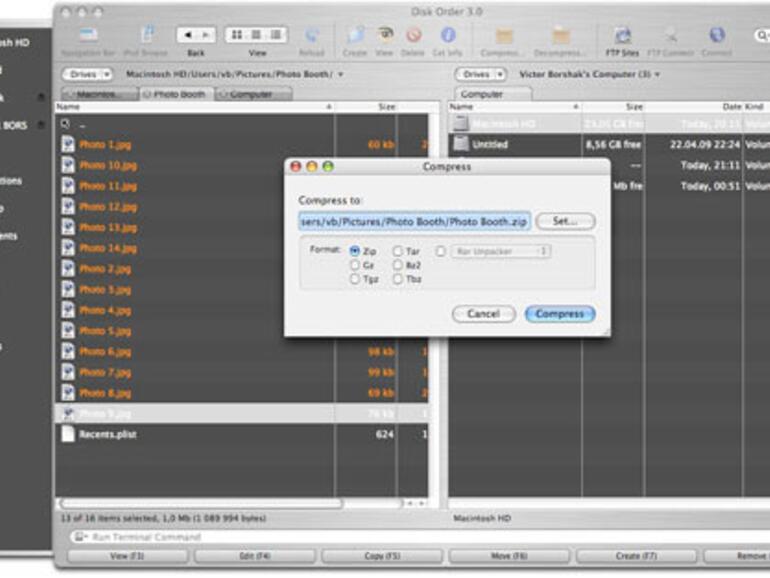Cancel the Compress dialog

484,314
